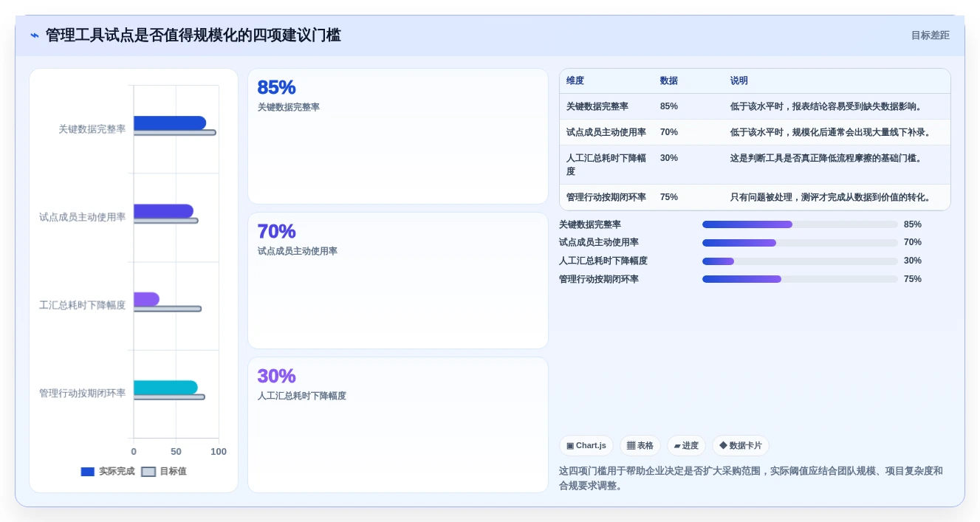Click the indigo 试点成员主动使用率 actual bar in chart
The height and width of the screenshot is (522, 980).
tap(163, 211)
